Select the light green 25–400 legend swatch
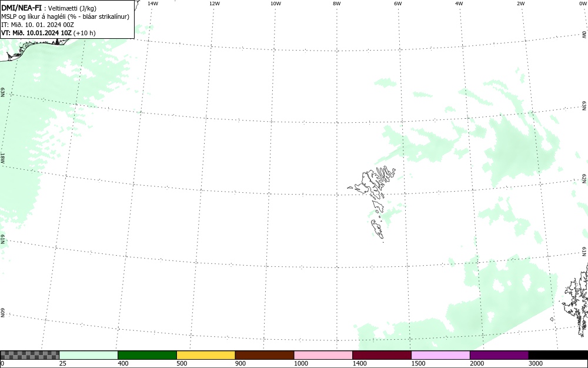The width and height of the screenshot is (588, 368). pyautogui.click(x=89, y=355)
